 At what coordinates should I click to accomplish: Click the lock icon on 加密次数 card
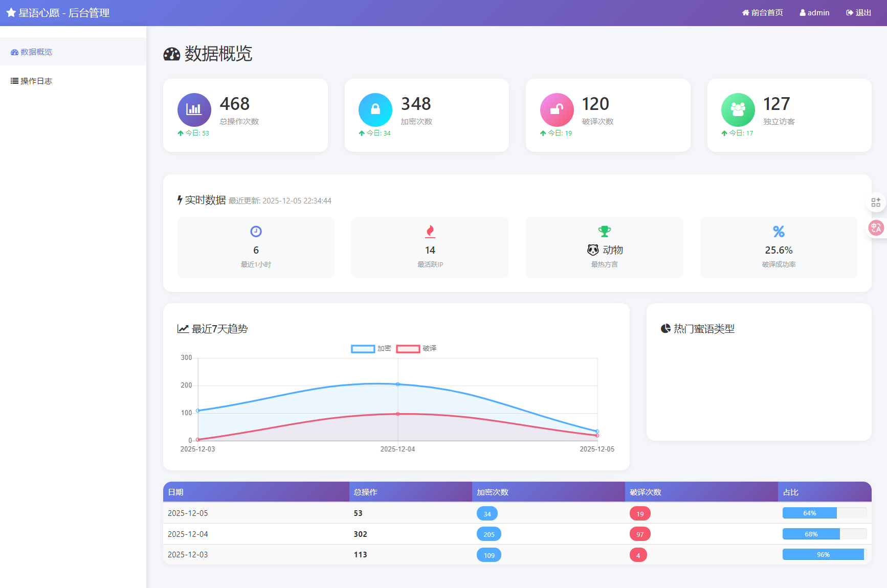[375, 109]
